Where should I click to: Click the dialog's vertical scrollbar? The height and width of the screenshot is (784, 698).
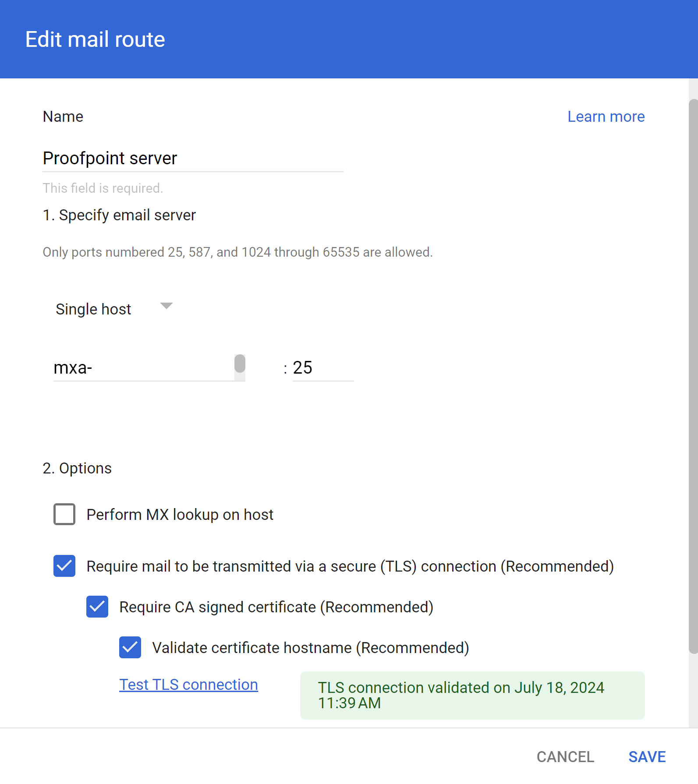pyautogui.click(x=693, y=377)
